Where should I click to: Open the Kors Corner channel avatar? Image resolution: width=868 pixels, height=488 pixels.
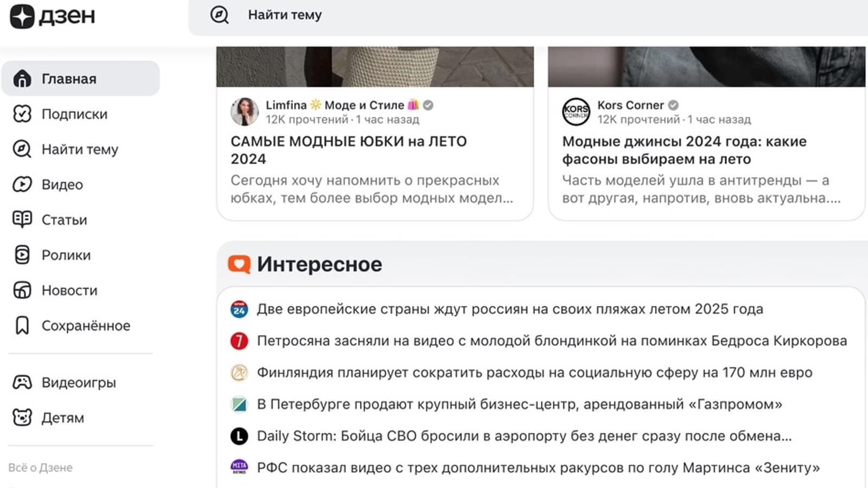[x=576, y=112]
